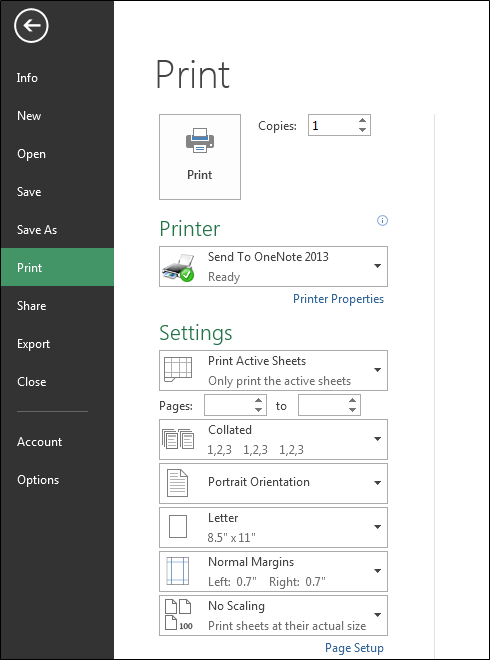Image resolution: width=490 pixels, height=660 pixels.
Task: Expand the printer selection dropdown arrow
Action: [378, 266]
